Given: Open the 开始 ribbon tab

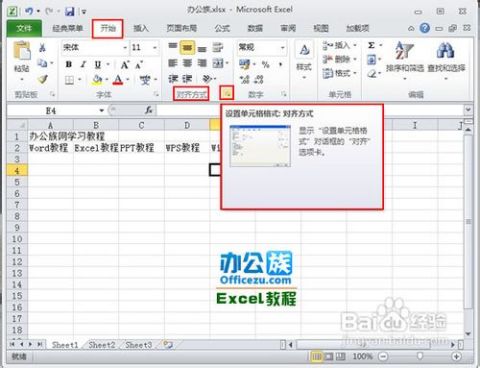Looking at the screenshot, I should tap(108, 28).
